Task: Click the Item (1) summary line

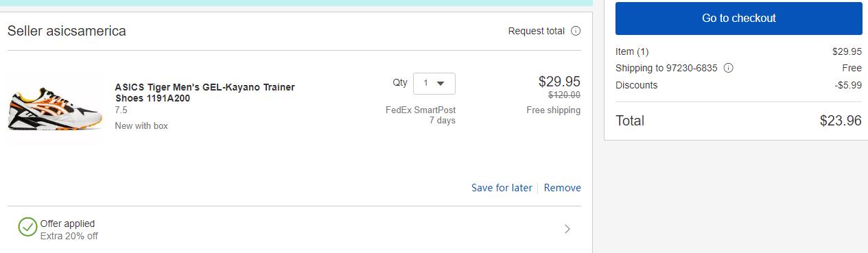Action: pos(738,51)
